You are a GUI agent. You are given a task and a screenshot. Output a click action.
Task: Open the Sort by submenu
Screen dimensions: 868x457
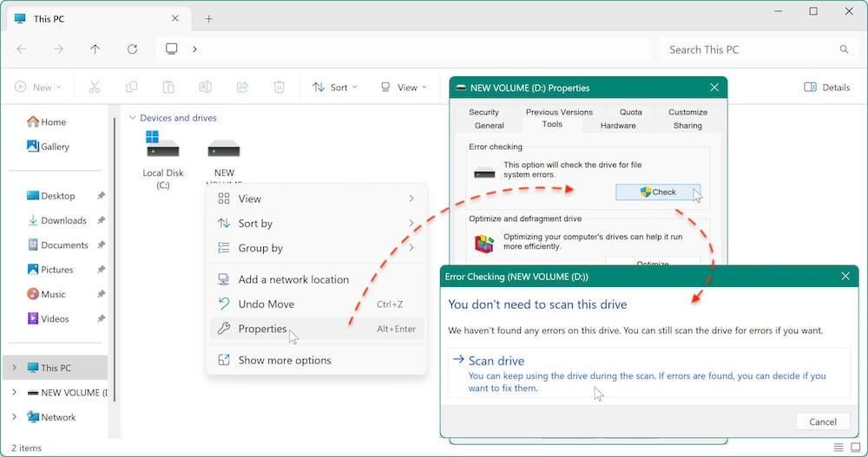point(317,224)
